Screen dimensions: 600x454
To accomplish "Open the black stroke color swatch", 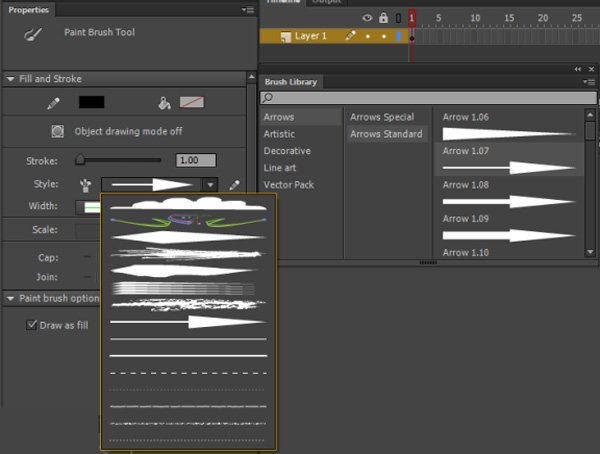I will [x=91, y=102].
